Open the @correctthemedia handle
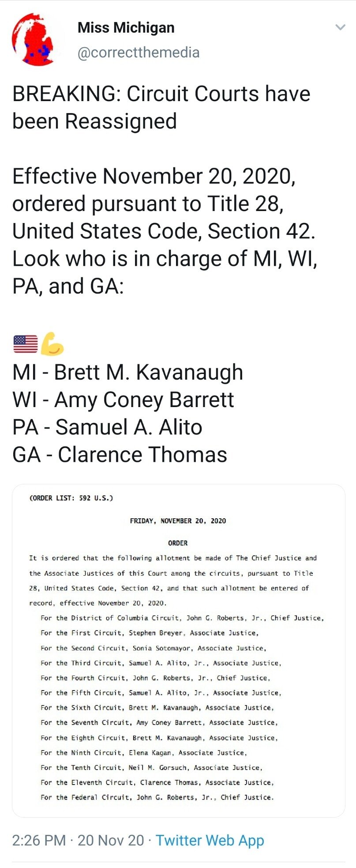This screenshot has width=356, height=868. 139,53
